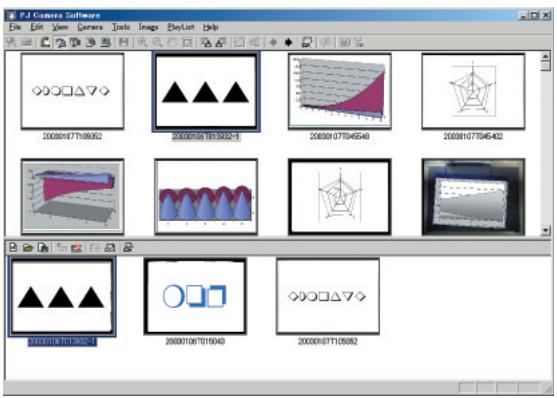Select the blue circle and squares playlist thumbnail
557x398 pixels.
195,296
